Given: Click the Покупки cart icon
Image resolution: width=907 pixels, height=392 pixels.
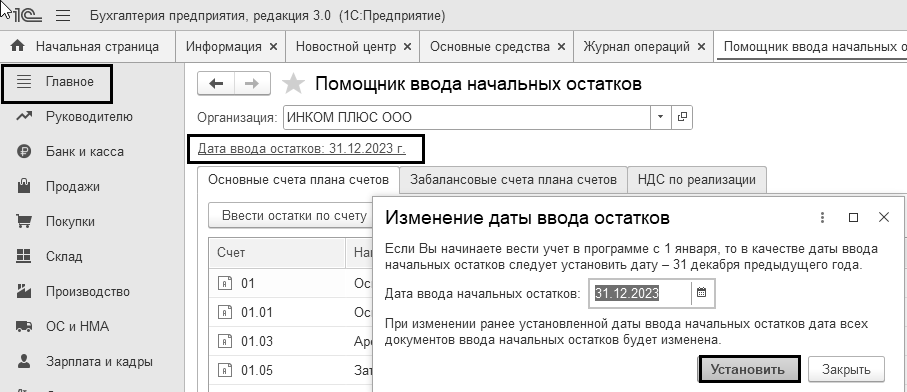Looking at the screenshot, I should 24,222.
